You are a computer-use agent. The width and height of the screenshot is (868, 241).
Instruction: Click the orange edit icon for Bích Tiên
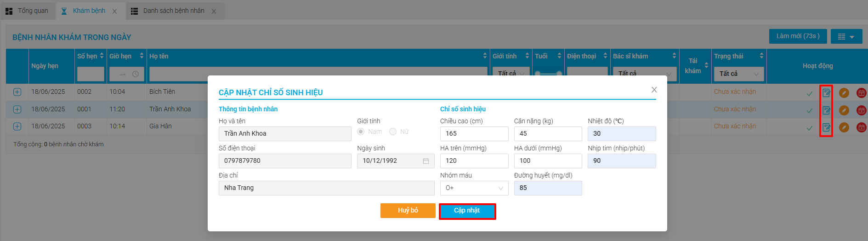(844, 93)
